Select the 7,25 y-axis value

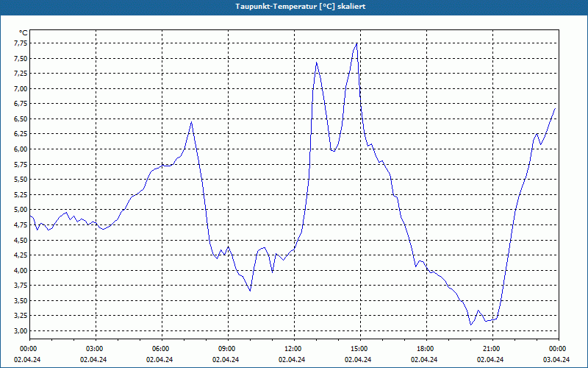pos(21,74)
